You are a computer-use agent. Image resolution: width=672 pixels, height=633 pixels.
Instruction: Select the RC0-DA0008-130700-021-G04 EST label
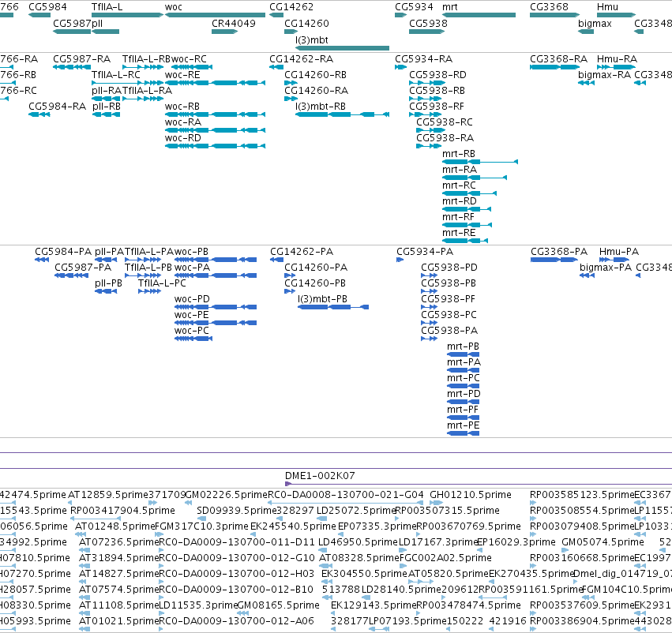[345, 495]
